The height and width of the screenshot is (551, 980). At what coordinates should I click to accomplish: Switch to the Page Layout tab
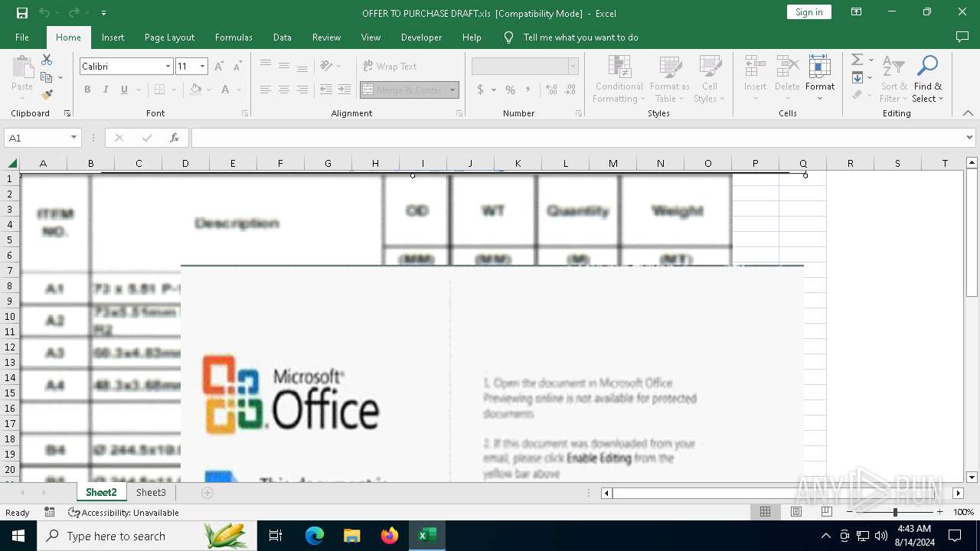(x=169, y=37)
